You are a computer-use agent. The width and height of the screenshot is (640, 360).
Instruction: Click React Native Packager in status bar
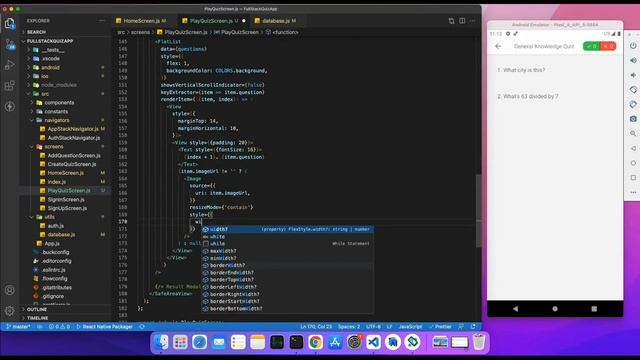104,327
